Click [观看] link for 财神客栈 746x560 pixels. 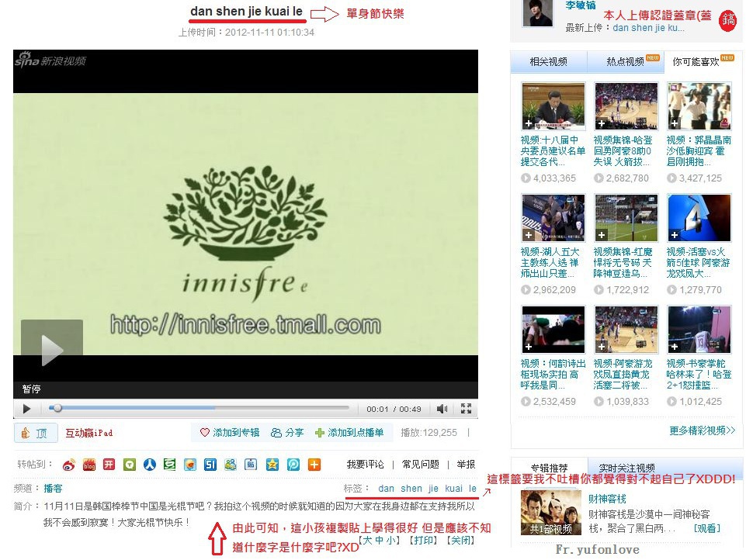coord(707,528)
